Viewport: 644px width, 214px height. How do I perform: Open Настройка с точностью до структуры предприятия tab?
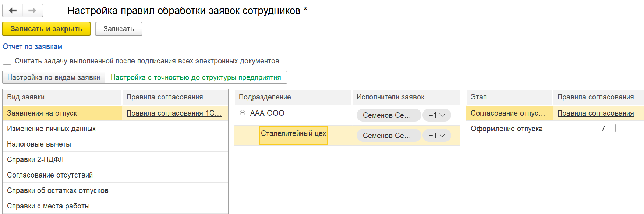click(196, 77)
